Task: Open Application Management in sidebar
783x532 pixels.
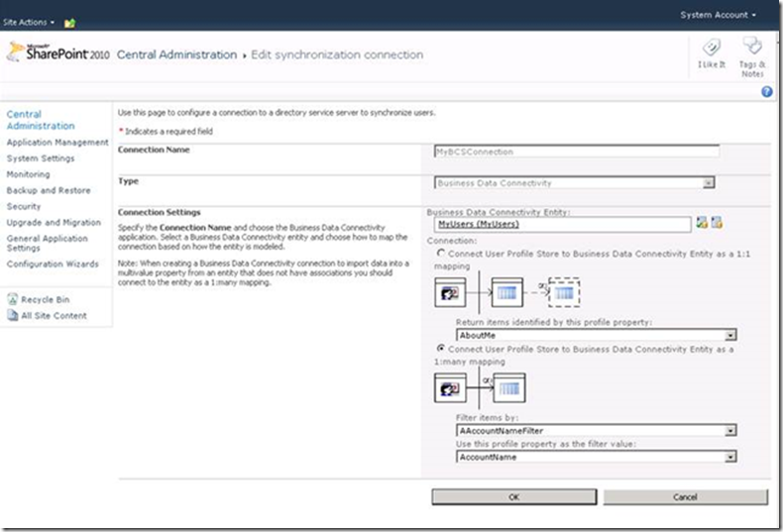Action: point(57,143)
